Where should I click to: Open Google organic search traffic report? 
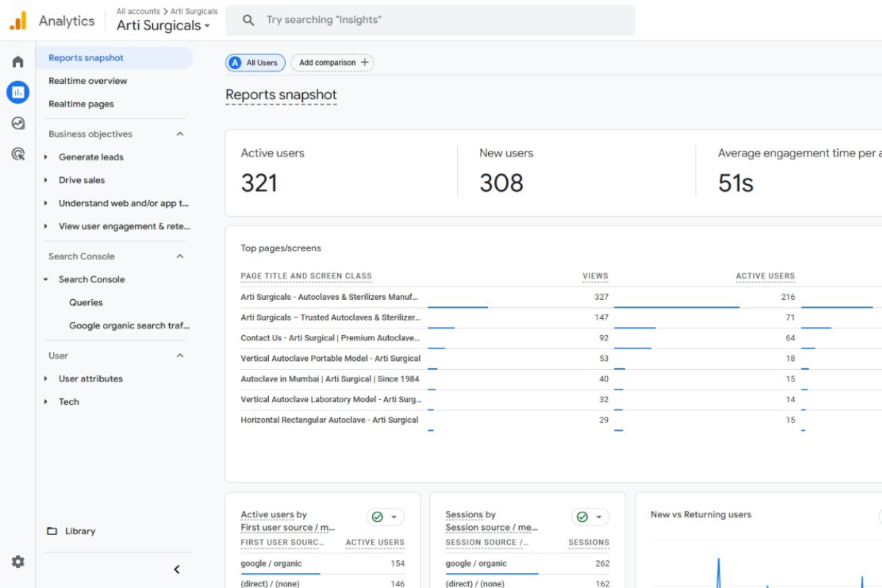(x=129, y=325)
